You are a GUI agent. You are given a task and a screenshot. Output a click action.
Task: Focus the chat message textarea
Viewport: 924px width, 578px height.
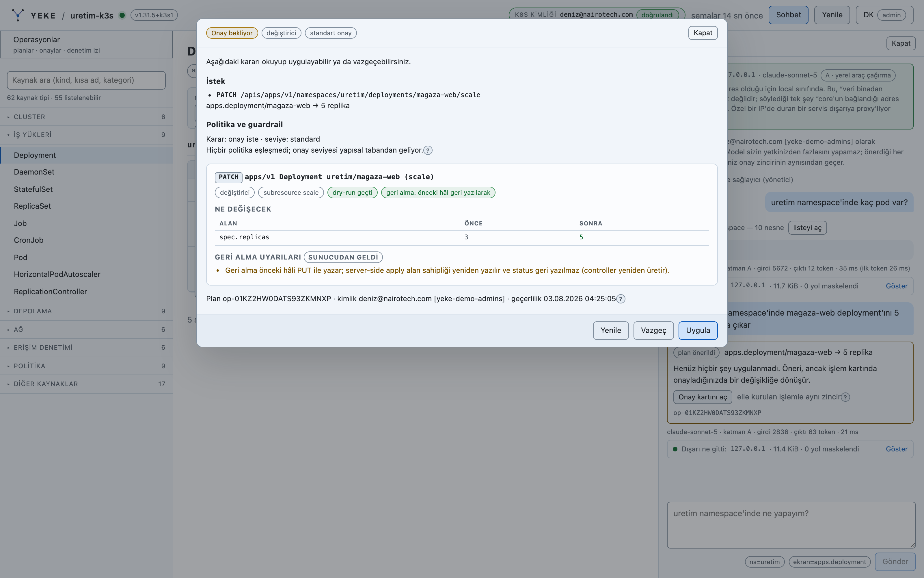[791, 525]
